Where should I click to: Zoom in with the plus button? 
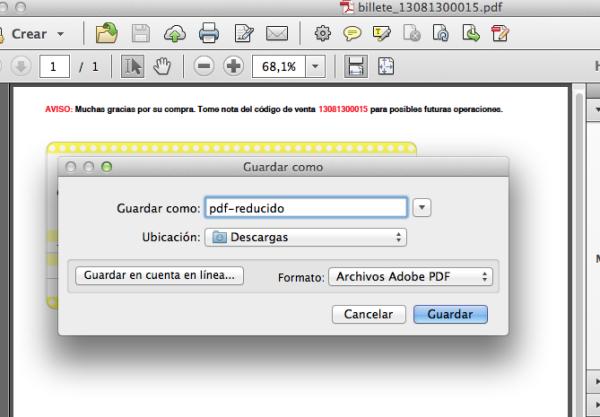[x=233, y=66]
